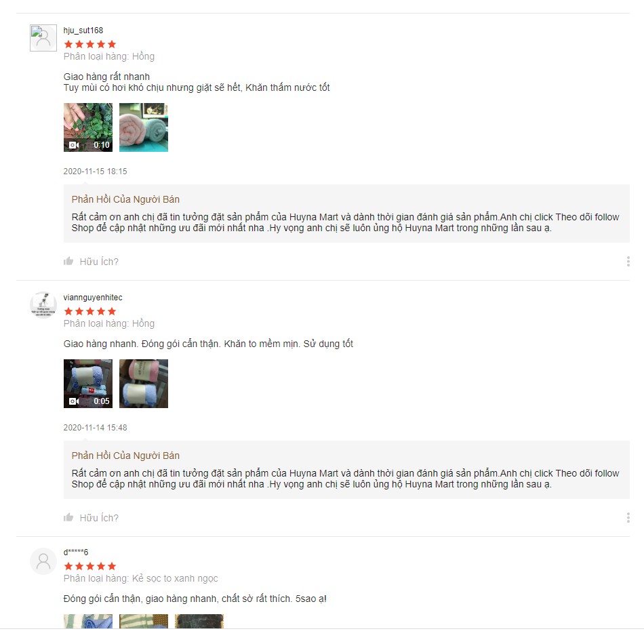Click username d*****6
The height and width of the screenshot is (644, 644).
point(75,552)
